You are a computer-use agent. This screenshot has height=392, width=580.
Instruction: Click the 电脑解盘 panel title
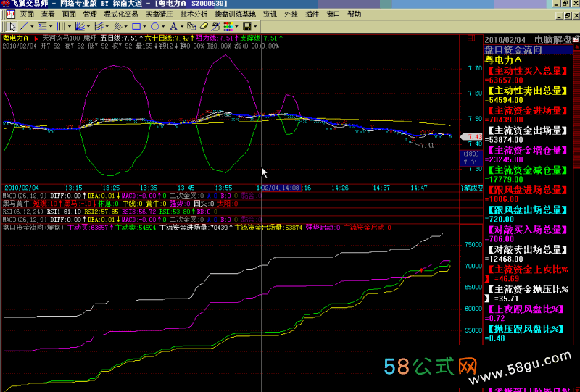553,40
